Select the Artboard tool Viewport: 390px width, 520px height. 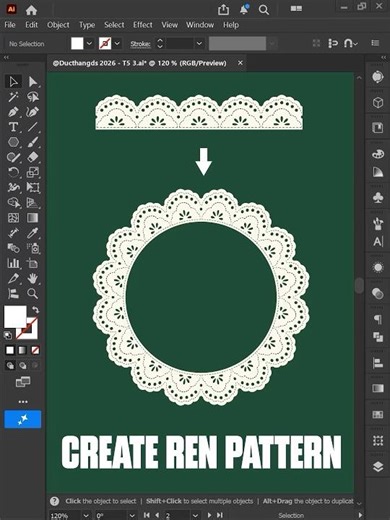(33, 263)
